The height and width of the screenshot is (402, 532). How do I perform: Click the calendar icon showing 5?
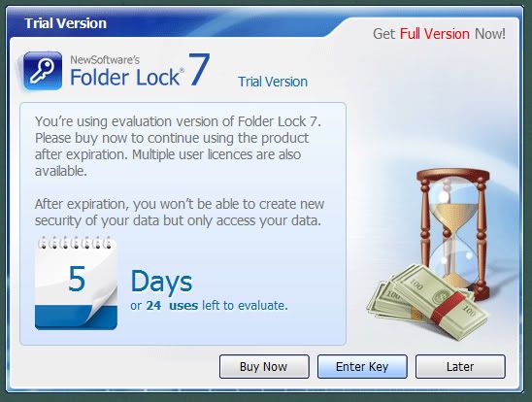[x=76, y=283]
